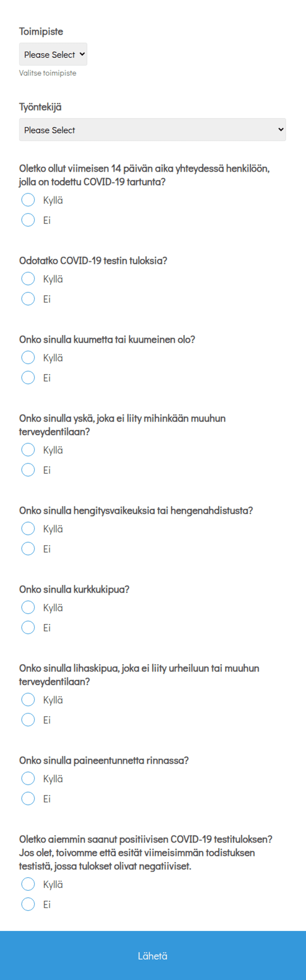The image size is (306, 980).
Task: Pick Ei for hengitysvaikeuksia question
Action: click(x=28, y=548)
